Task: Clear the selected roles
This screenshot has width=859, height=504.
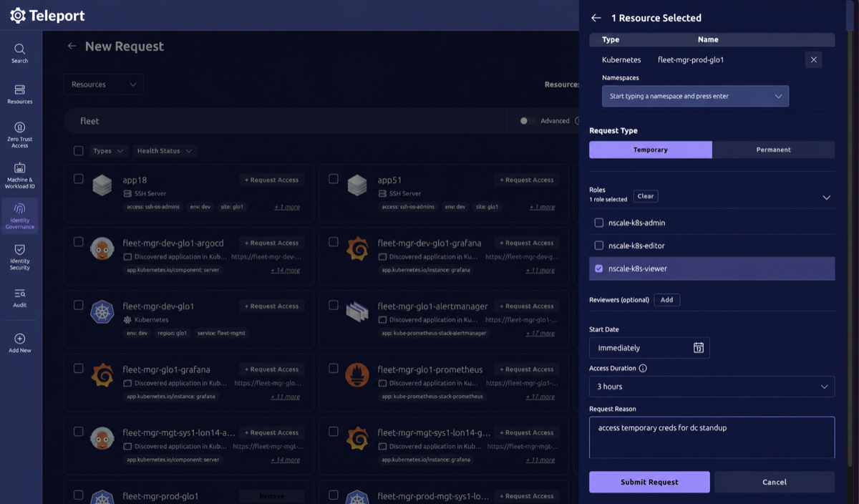Action: [x=646, y=196]
